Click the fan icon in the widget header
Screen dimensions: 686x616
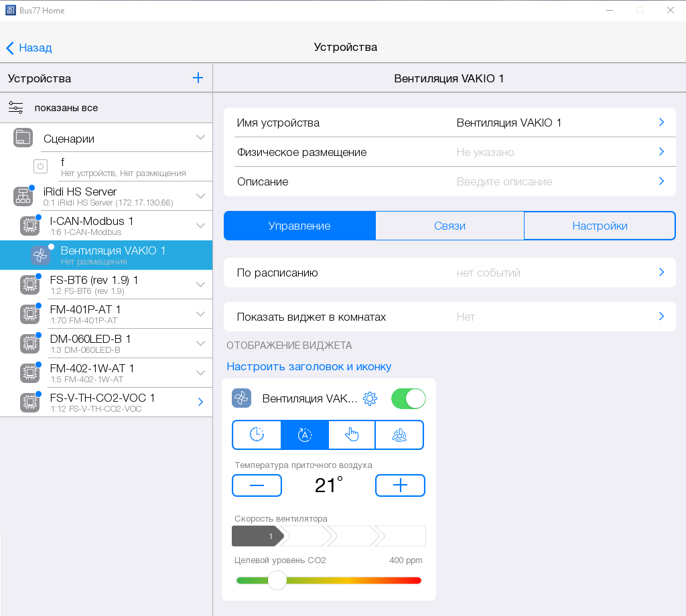[241, 398]
